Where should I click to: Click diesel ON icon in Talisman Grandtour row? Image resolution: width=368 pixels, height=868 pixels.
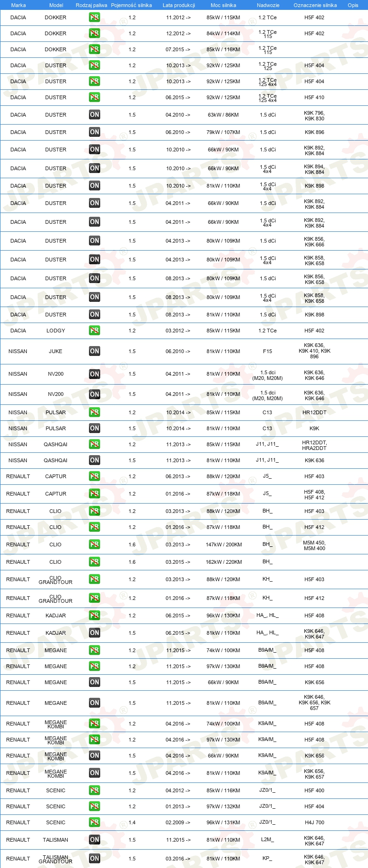[x=94, y=859]
